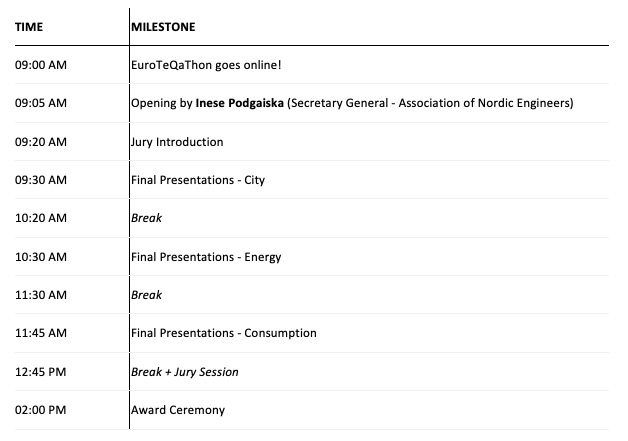Screen dimensions: 628x441
Task: Click the 09:30 AM time cell
Action: pos(41,180)
